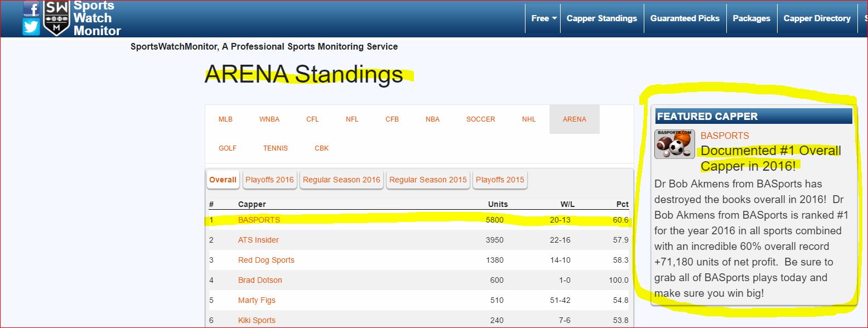
Task: Click the 240 units value for Kiki Sports
Action: [x=496, y=320]
